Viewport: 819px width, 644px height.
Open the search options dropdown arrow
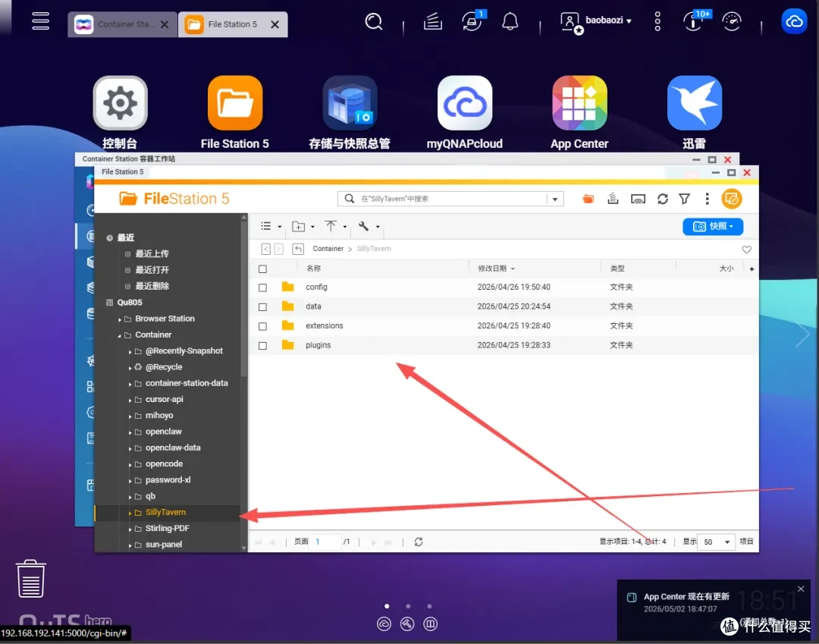pos(554,199)
